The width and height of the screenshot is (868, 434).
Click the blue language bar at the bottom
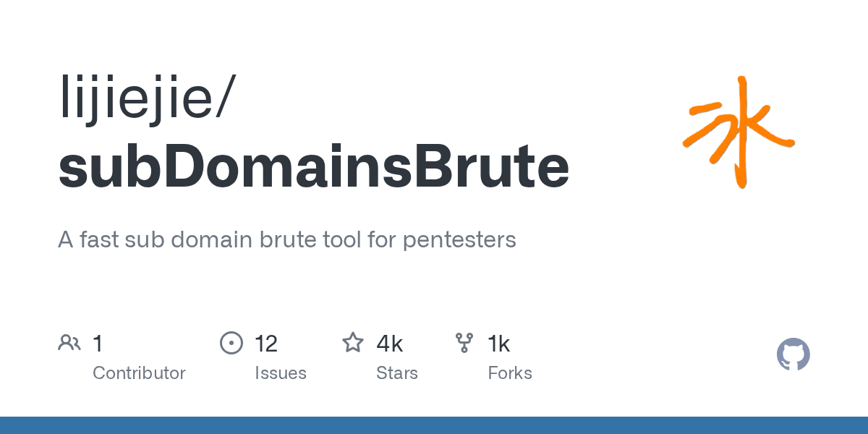pos(434,425)
